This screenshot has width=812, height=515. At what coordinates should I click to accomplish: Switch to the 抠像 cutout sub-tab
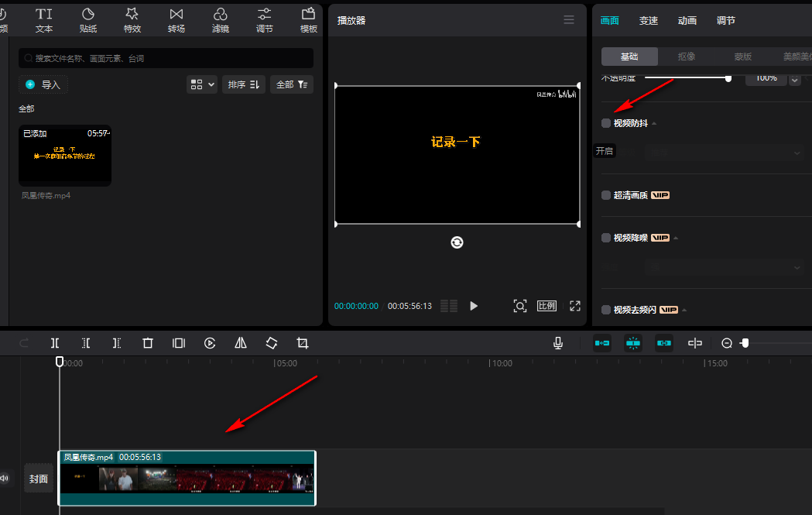(687, 57)
